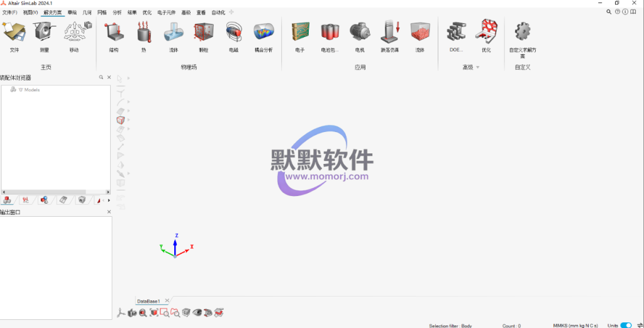Screen dimensions: 644x328
Task: Select the body selection cube filter
Action: click(121, 119)
